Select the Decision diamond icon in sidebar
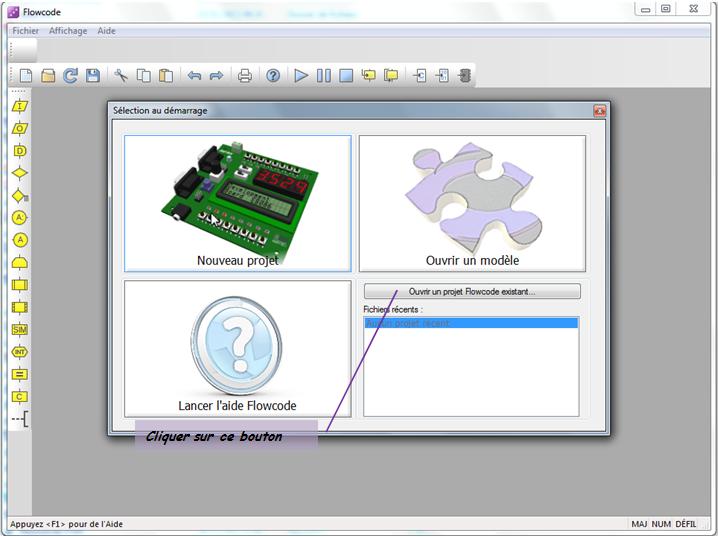718x537 pixels. [20, 173]
